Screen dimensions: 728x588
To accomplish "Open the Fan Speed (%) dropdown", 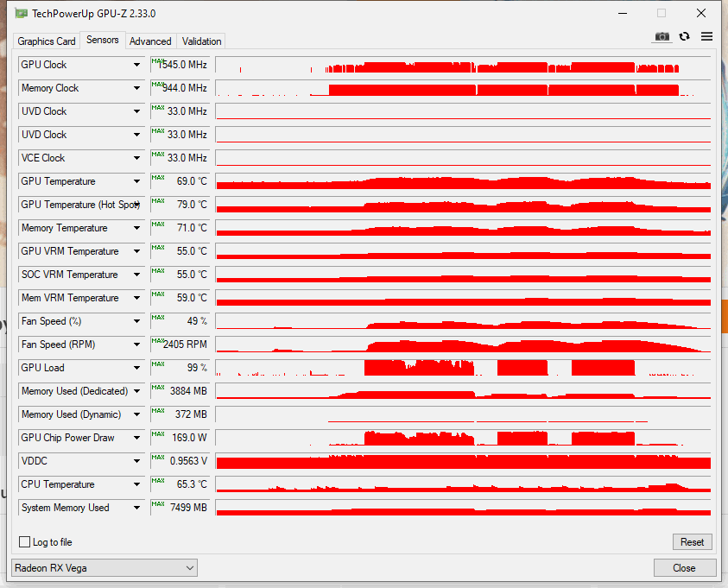I will pos(136,321).
